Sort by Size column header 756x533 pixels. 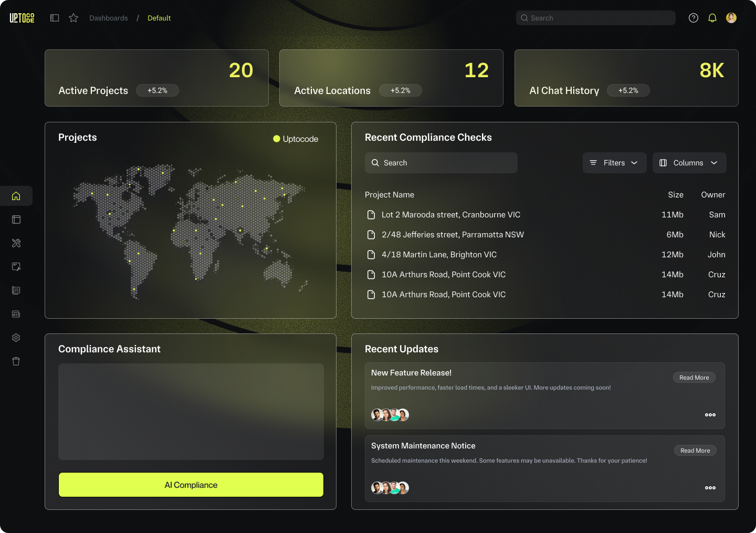point(676,195)
